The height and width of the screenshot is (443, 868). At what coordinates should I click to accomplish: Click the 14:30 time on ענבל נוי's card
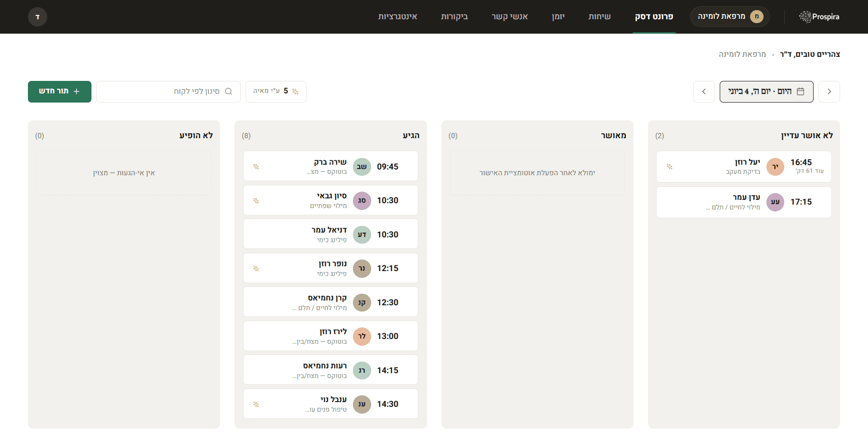(x=388, y=404)
